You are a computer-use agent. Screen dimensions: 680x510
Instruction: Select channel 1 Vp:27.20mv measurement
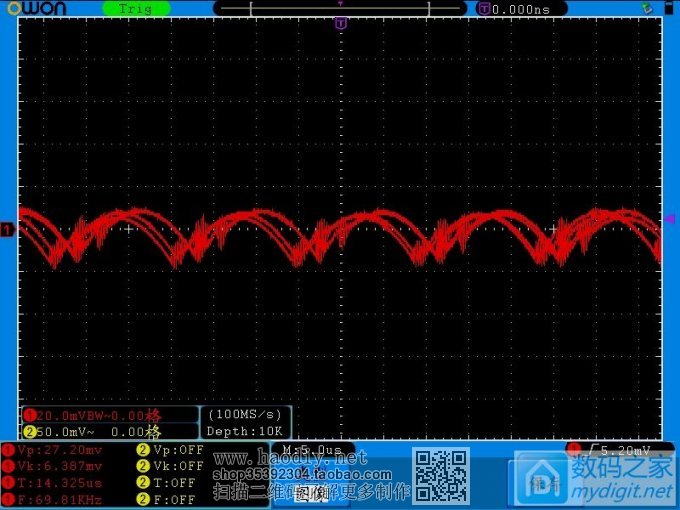(60, 450)
